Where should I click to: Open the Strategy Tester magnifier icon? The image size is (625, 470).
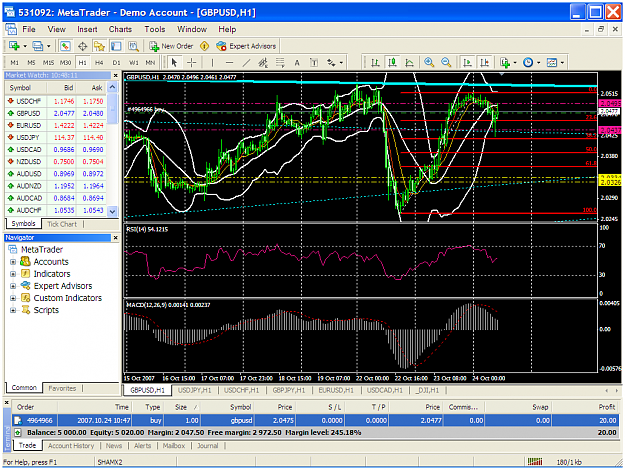pyautogui.click(x=133, y=46)
